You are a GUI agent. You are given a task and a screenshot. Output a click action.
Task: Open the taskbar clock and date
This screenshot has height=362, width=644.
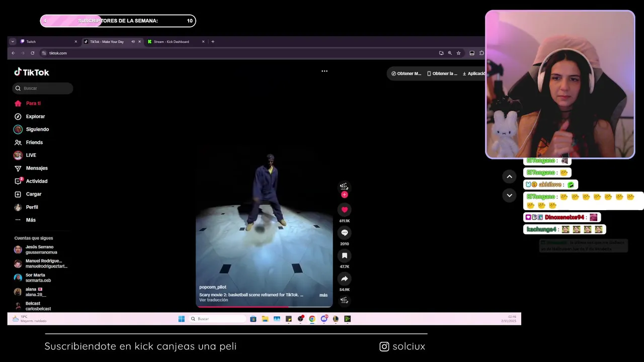(x=509, y=319)
